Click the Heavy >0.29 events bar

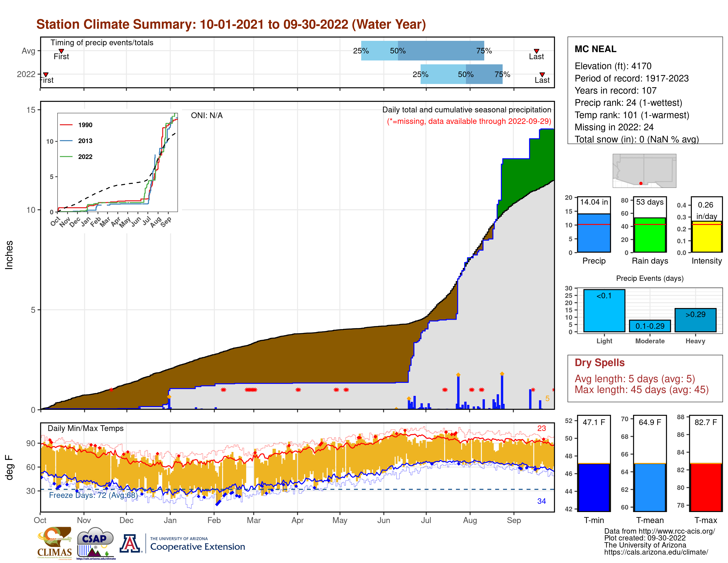pos(695,320)
